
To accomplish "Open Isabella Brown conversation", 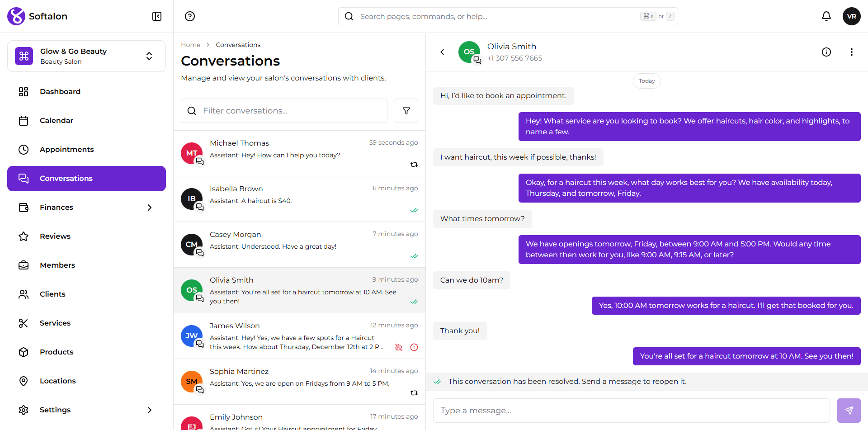I will 299,199.
